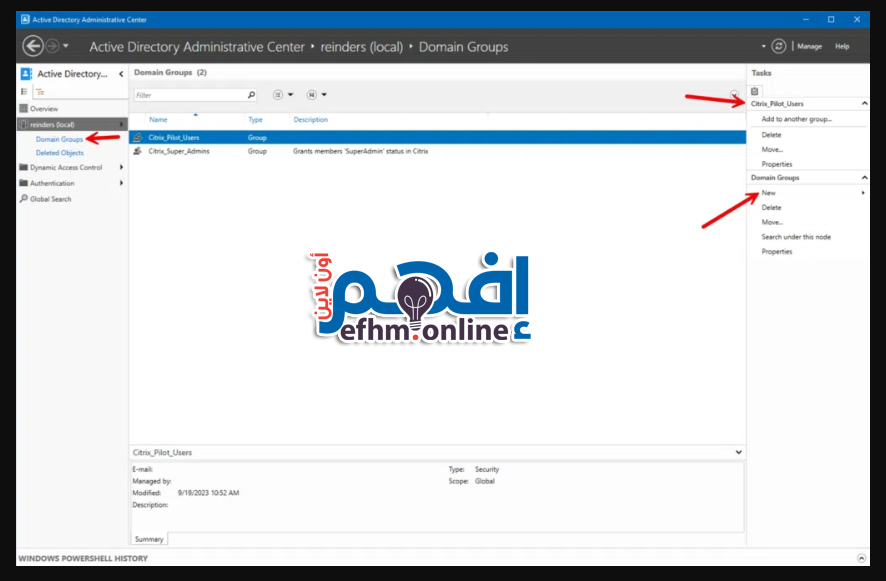The height and width of the screenshot is (581, 886).
Task: Collapse the Citrix_Pilot_Users tasks section
Action: pos(862,104)
